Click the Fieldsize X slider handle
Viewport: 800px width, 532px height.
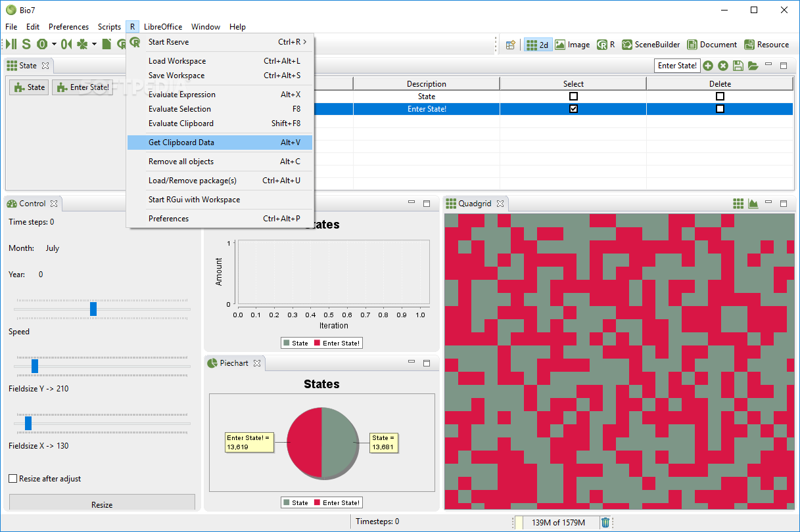28,423
